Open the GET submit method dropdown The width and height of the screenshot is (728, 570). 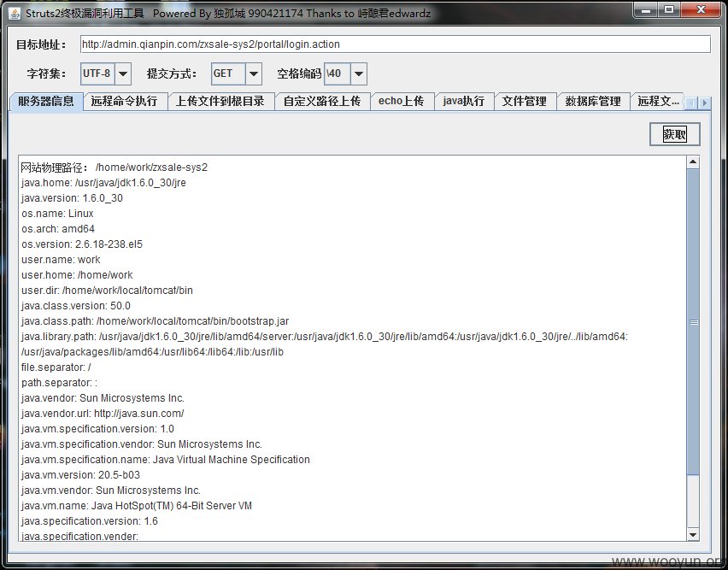(x=254, y=73)
